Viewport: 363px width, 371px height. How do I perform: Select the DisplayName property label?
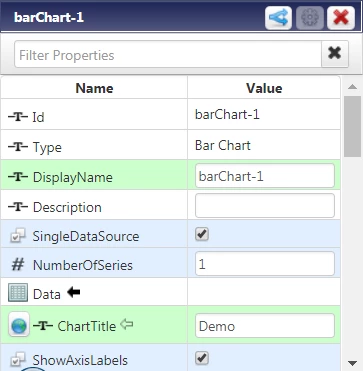click(72, 177)
